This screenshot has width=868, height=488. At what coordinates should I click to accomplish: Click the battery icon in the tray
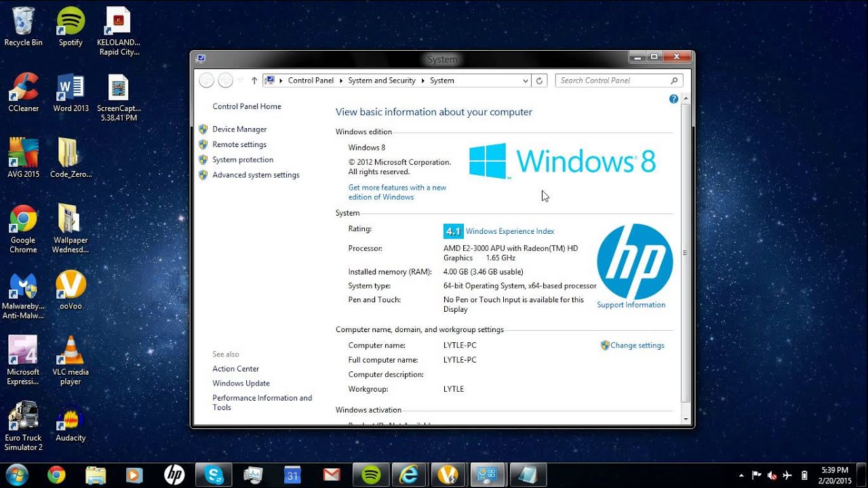point(804,475)
